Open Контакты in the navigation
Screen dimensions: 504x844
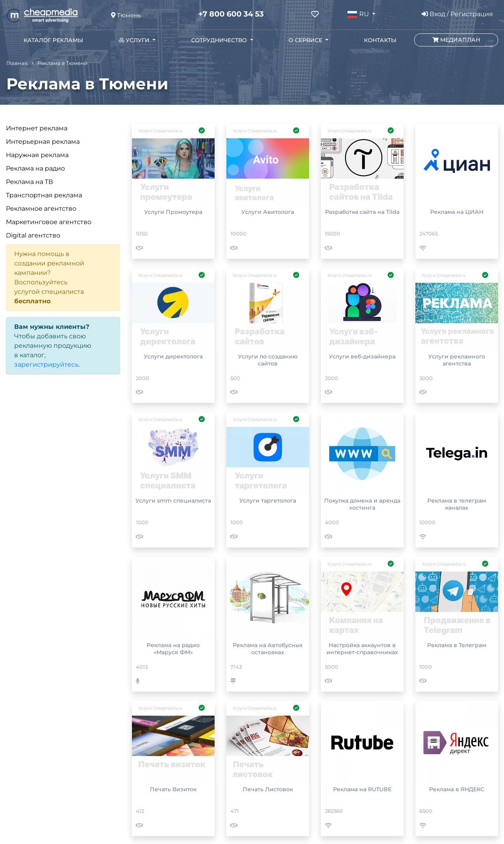pos(380,40)
